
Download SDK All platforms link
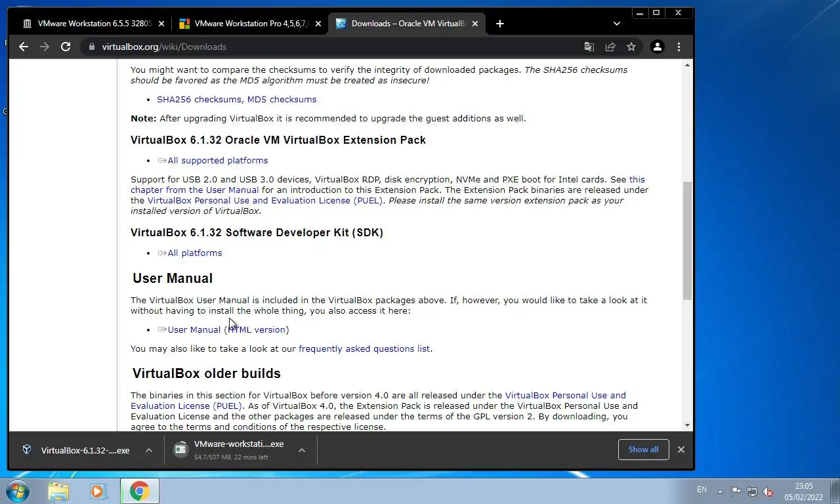tap(194, 253)
